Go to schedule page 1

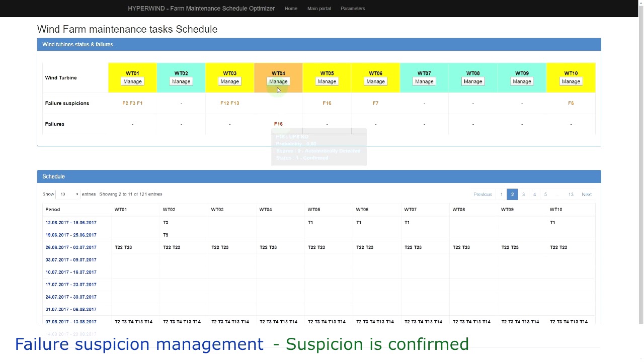(x=501, y=195)
